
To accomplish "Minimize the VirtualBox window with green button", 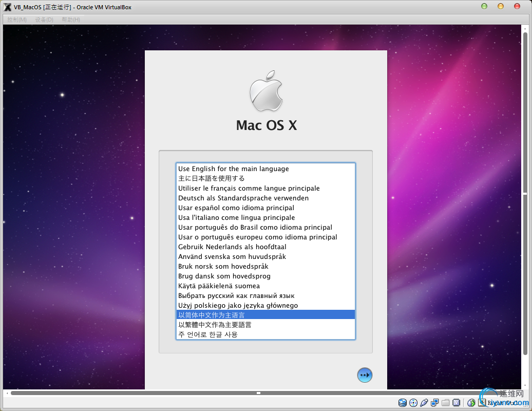I will pos(484,7).
